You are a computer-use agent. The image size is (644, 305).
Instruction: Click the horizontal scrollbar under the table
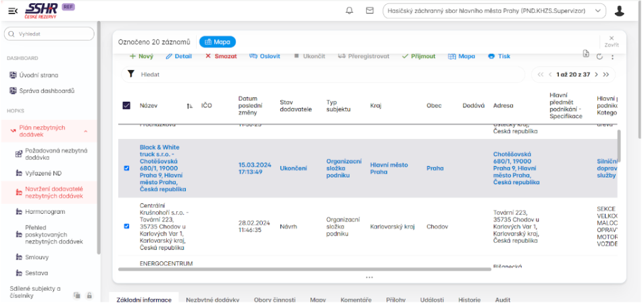(x=304, y=269)
